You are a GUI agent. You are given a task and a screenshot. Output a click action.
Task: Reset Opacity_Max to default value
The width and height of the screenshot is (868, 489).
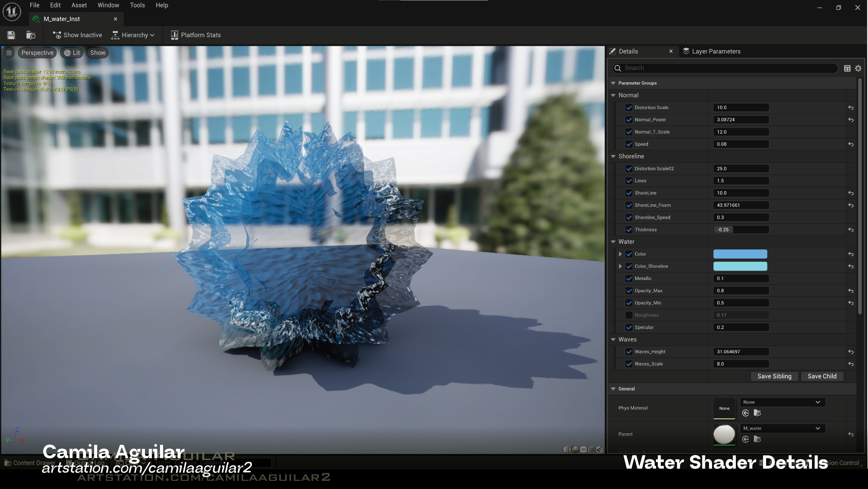851,291
